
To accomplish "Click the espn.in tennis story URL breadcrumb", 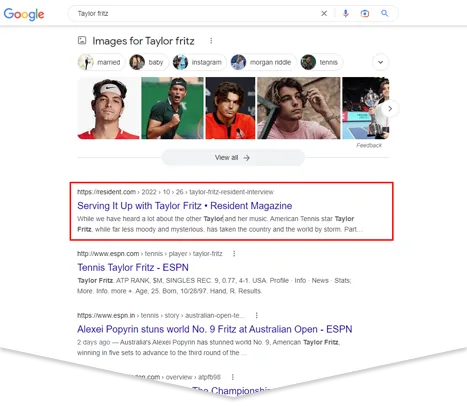I will (161, 315).
